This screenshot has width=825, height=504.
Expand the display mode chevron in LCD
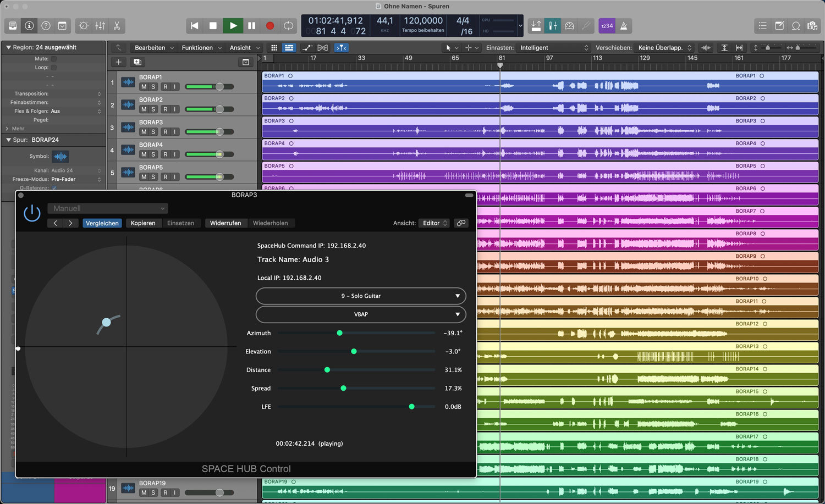[x=520, y=26]
